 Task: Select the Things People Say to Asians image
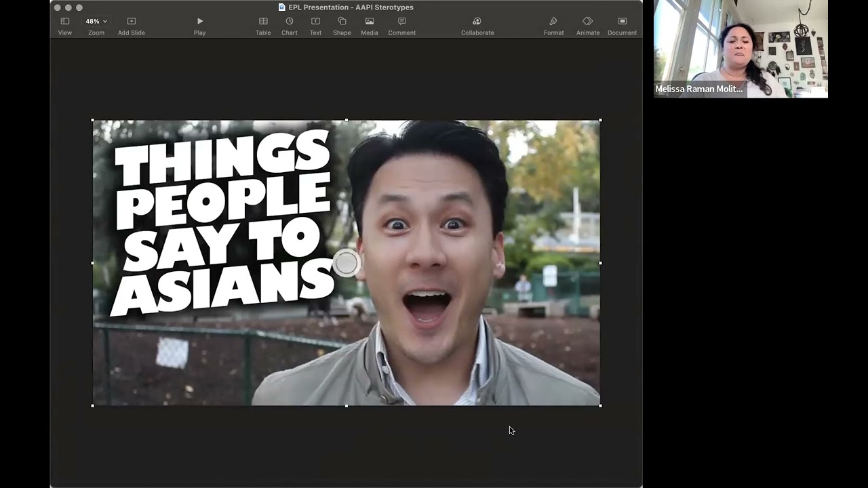coord(347,263)
